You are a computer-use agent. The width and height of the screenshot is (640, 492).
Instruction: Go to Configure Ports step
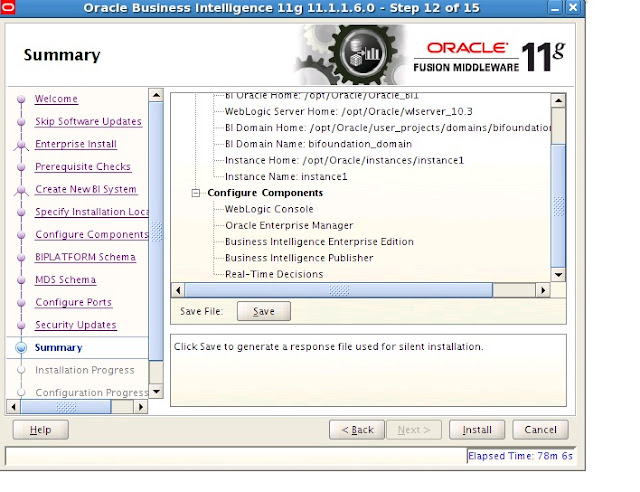[x=73, y=302]
